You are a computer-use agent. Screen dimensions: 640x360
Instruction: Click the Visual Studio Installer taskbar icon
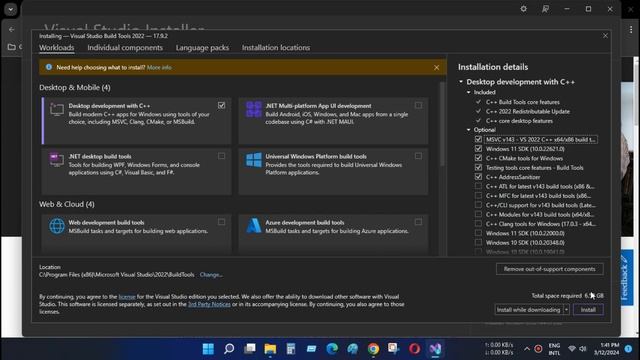tap(435, 349)
